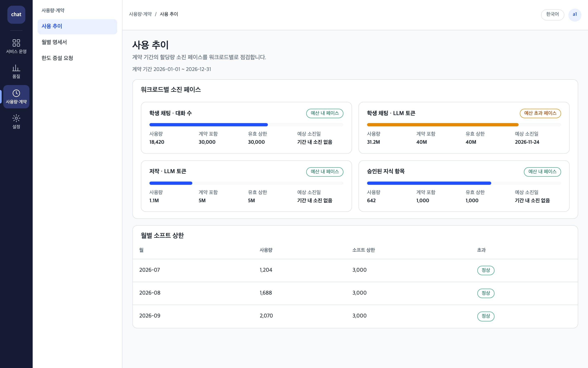Screen dimensions: 588x368
Task: Click usage value 1.1M
Action: tap(154, 201)
